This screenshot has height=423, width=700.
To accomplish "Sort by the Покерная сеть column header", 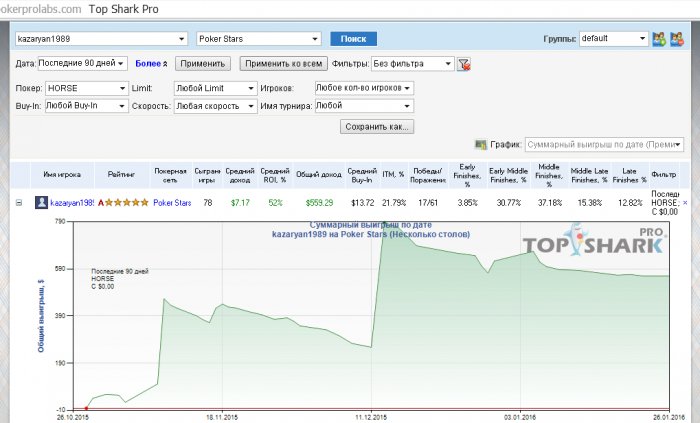I will pos(170,175).
